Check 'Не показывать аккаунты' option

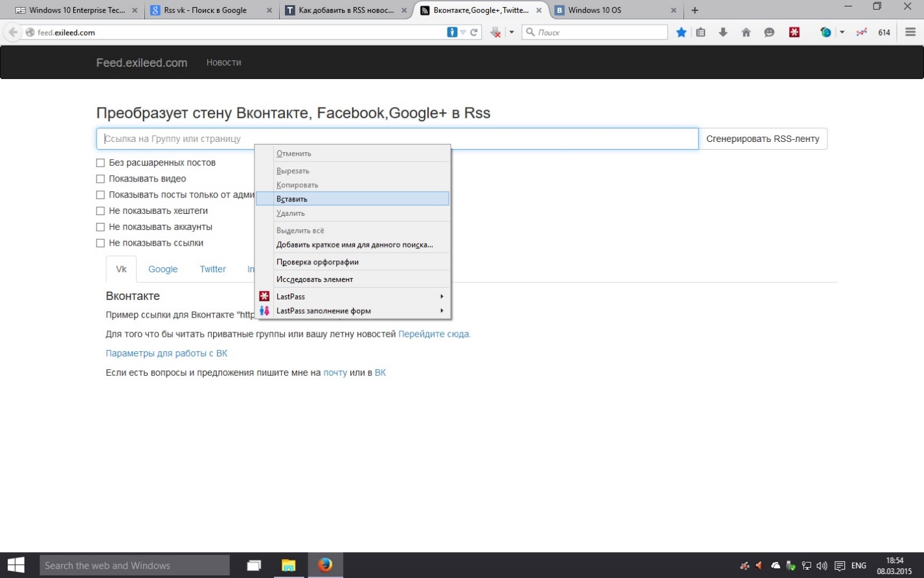100,227
